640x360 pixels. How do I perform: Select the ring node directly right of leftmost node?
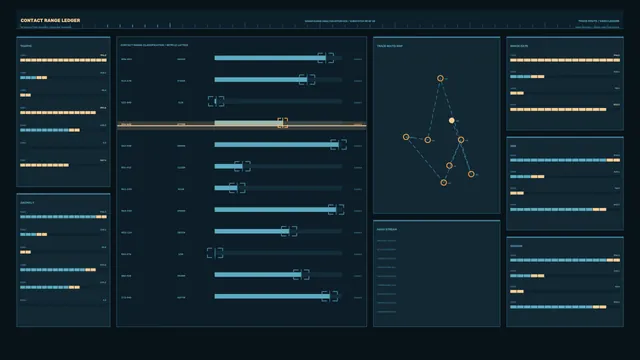coord(427,140)
